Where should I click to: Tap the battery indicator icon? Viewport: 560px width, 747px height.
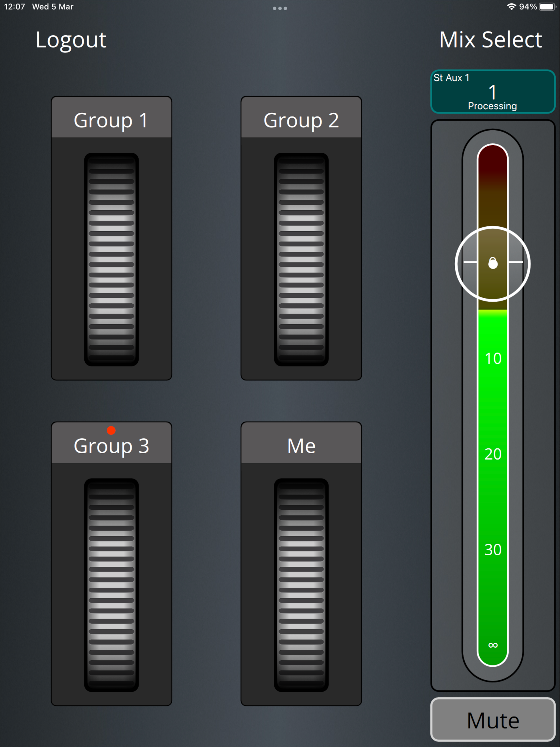[x=547, y=7]
